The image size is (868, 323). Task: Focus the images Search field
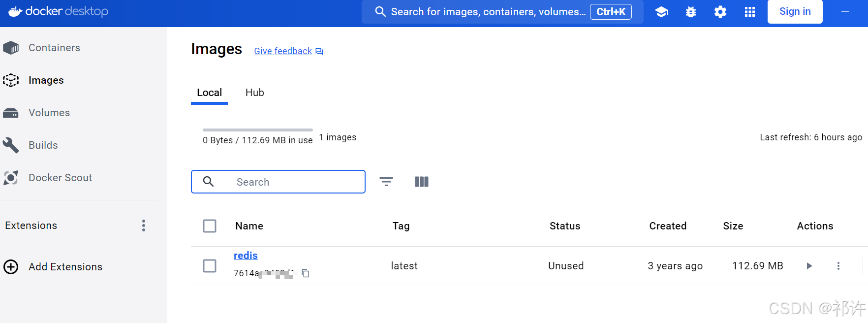[x=278, y=182]
